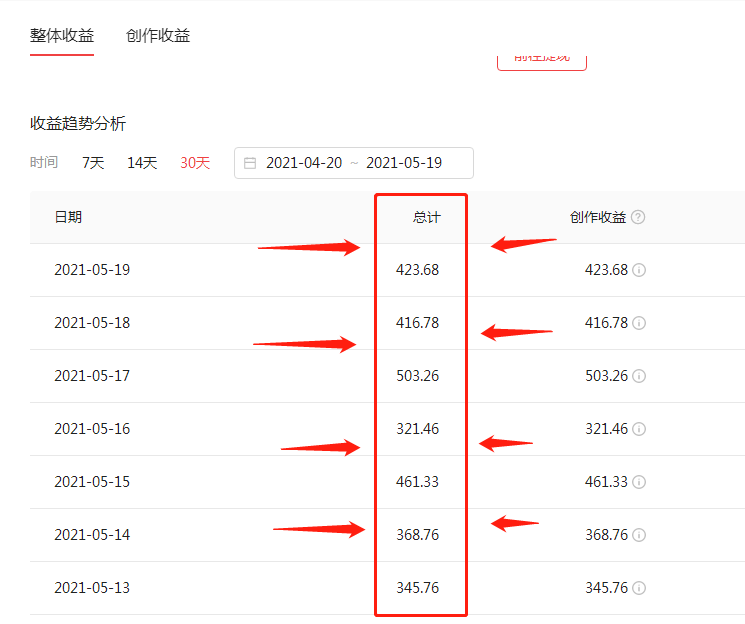Screen dimensions: 745x624
Task: Click info icon beside 503.26 creation income
Action: 639,376
